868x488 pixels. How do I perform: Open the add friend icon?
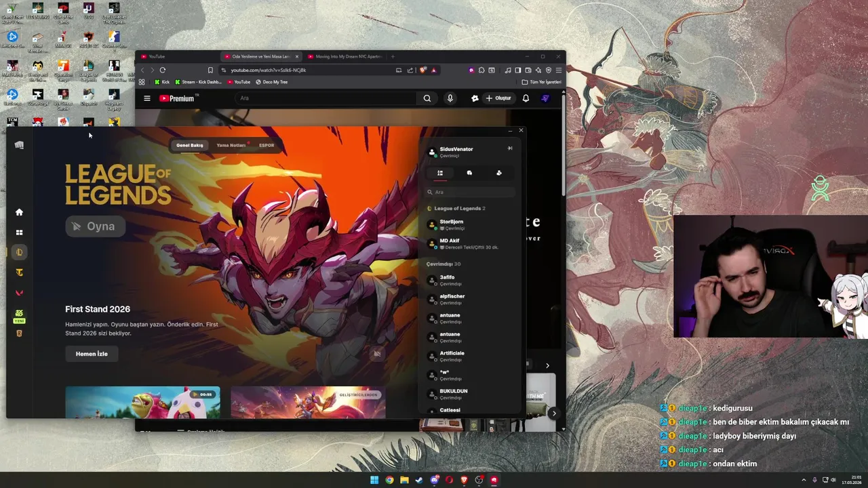click(x=499, y=173)
